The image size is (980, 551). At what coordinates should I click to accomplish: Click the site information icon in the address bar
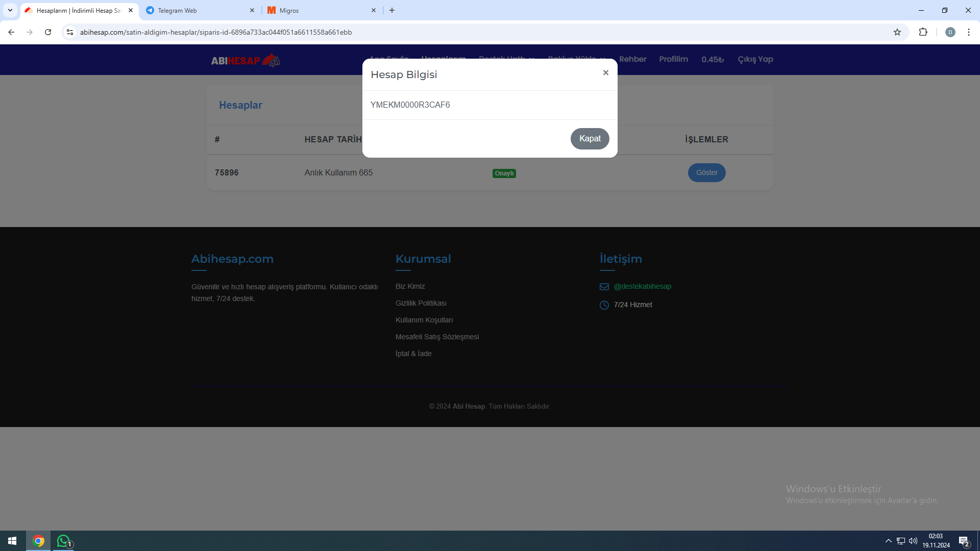(x=70, y=32)
